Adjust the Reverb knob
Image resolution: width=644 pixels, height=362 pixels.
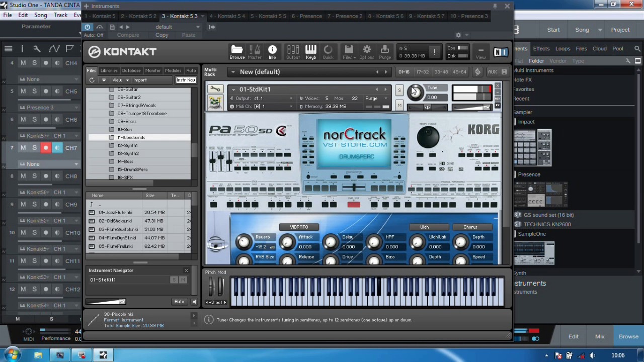point(244,242)
